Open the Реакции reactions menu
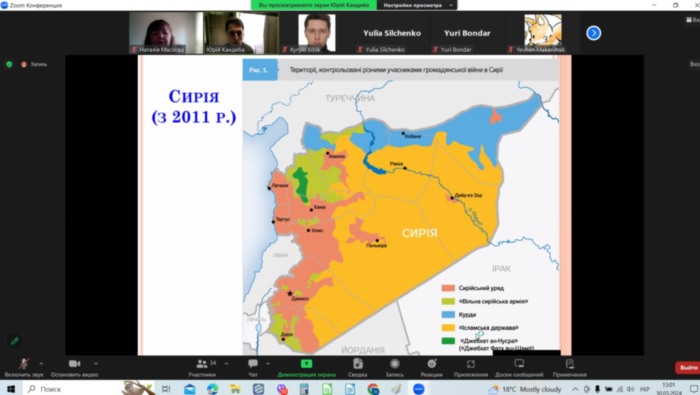 coord(431,368)
